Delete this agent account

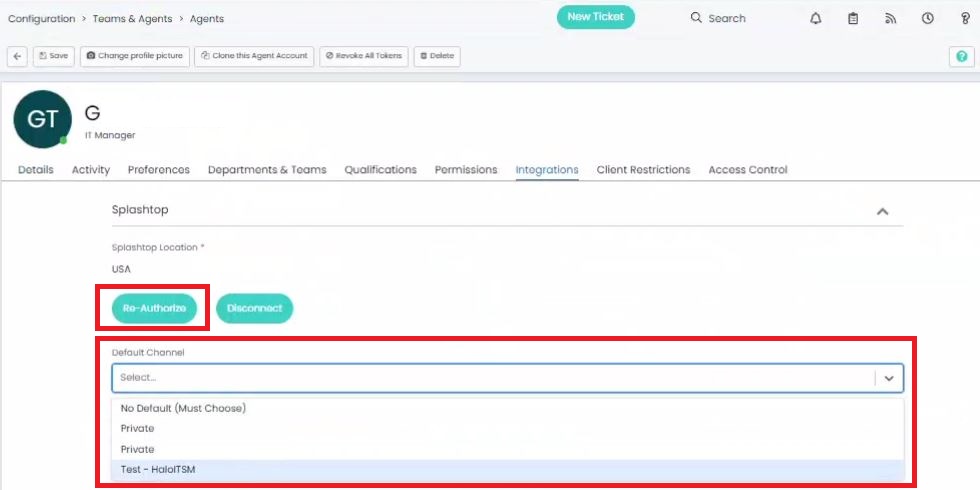coord(437,56)
